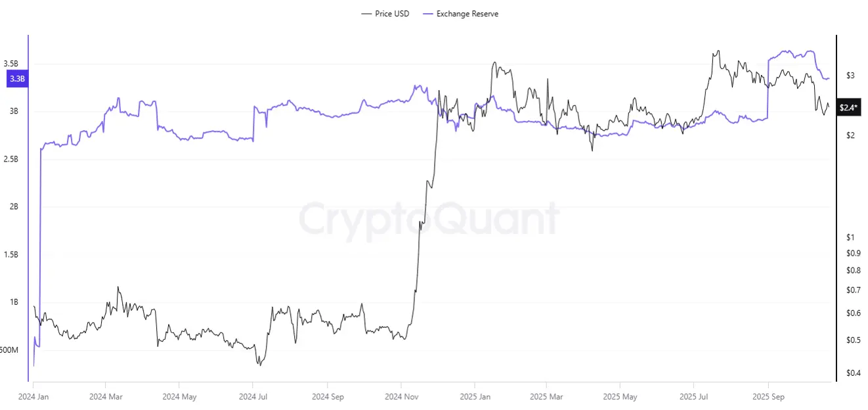Click the black $2.4* current price badge
The image size is (868, 410).
848,108
